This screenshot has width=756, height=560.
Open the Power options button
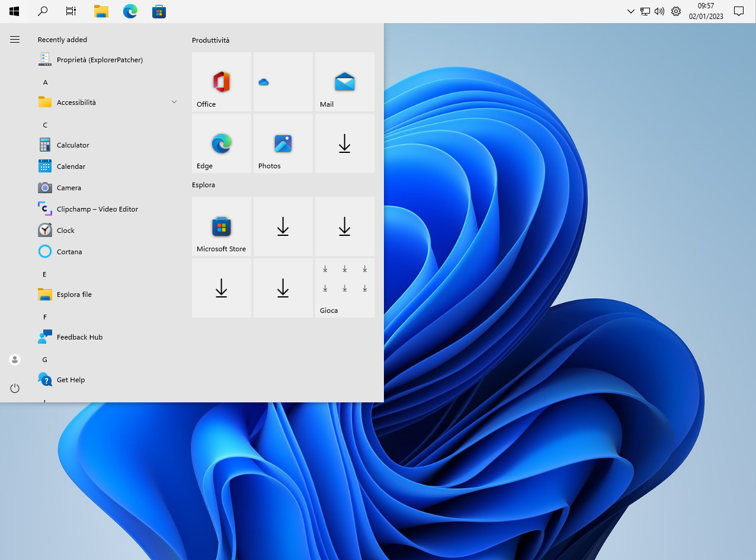[x=15, y=388]
